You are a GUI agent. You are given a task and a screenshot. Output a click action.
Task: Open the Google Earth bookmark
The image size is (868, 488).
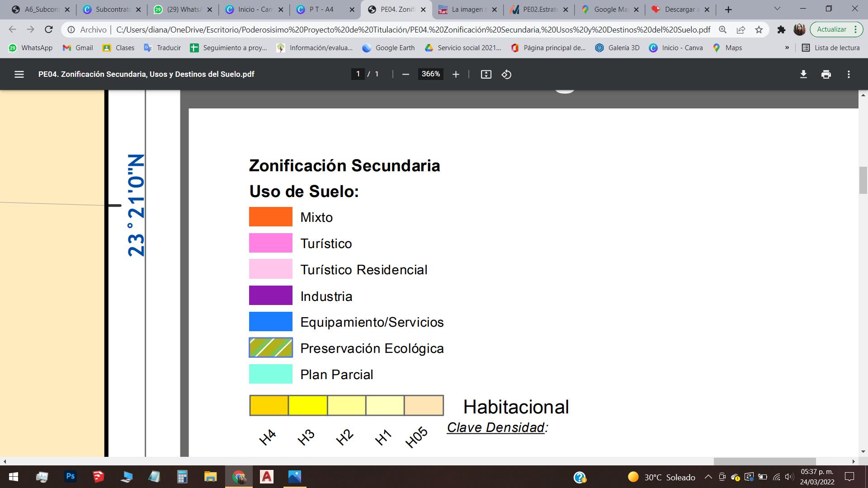(x=388, y=47)
